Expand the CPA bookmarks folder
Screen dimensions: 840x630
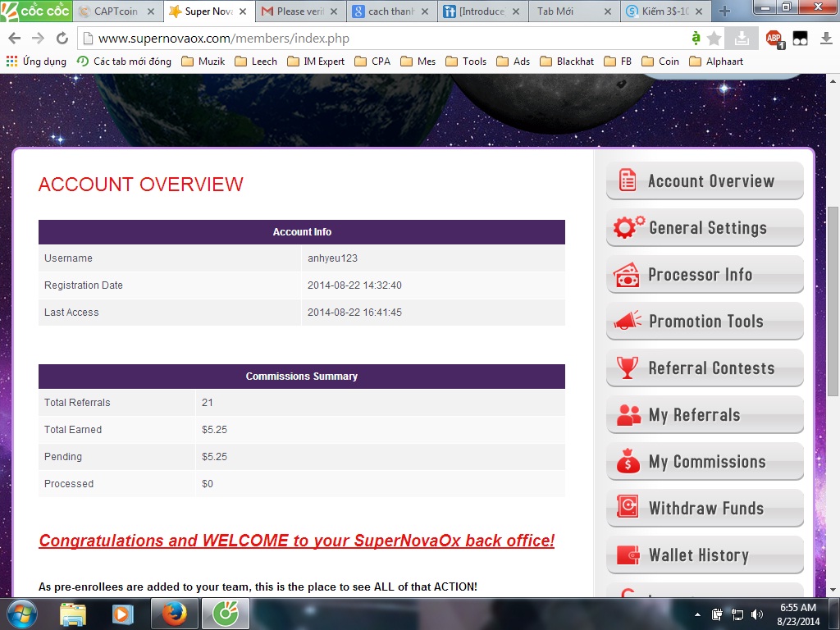click(372, 61)
